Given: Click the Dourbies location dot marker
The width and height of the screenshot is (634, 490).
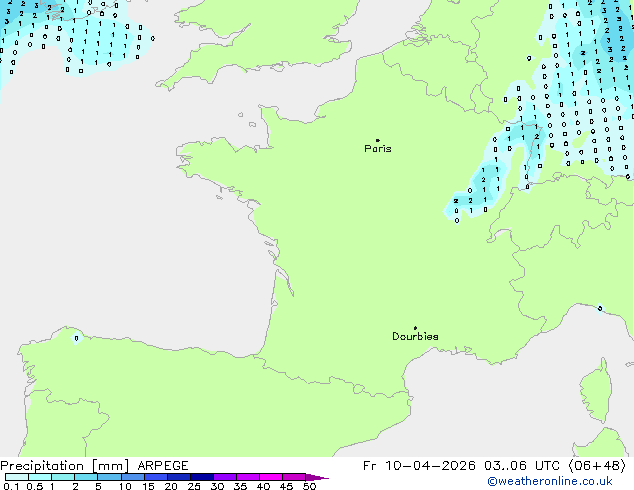Looking at the screenshot, I should 415,328.
